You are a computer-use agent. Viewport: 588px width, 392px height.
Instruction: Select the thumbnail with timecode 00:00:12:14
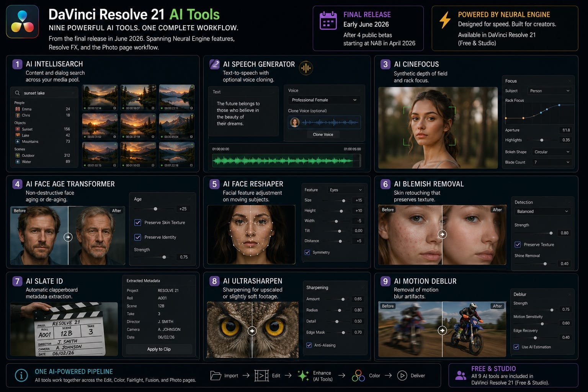(100, 97)
